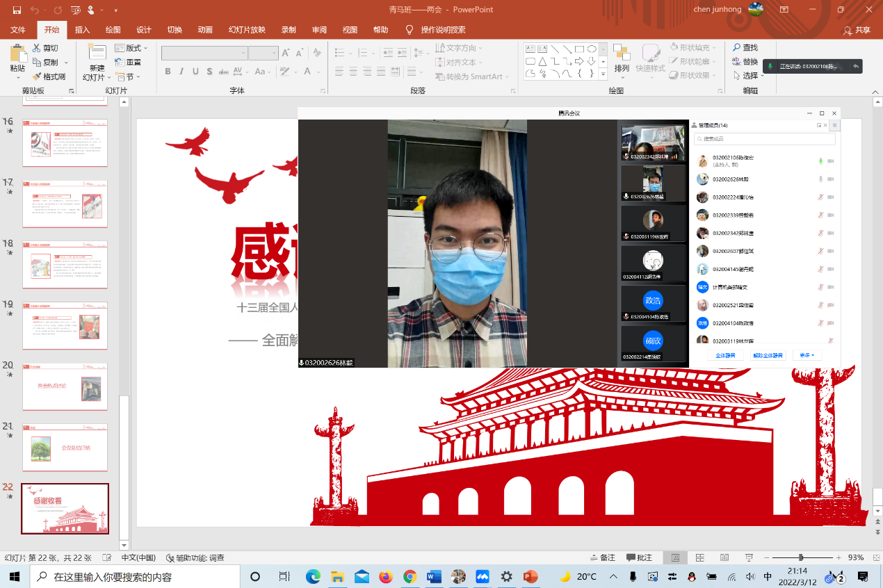Open Section (节) dropdown
Viewport: 883px width, 588px height.
(x=128, y=76)
